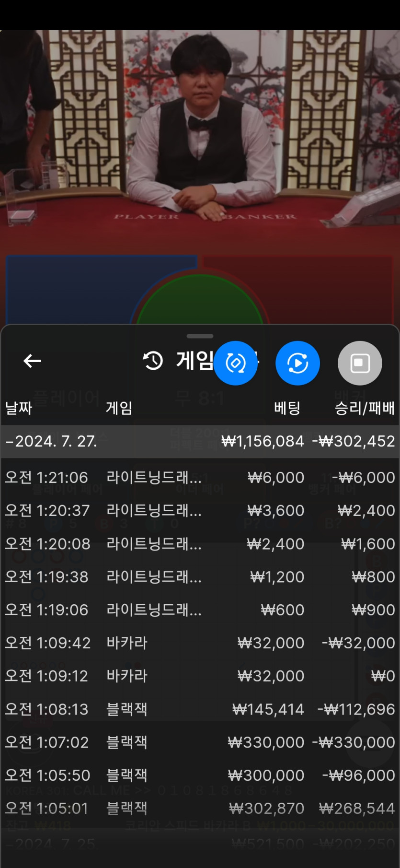Select the 베팅 column header
This screenshot has width=400, height=868.
click(x=287, y=408)
